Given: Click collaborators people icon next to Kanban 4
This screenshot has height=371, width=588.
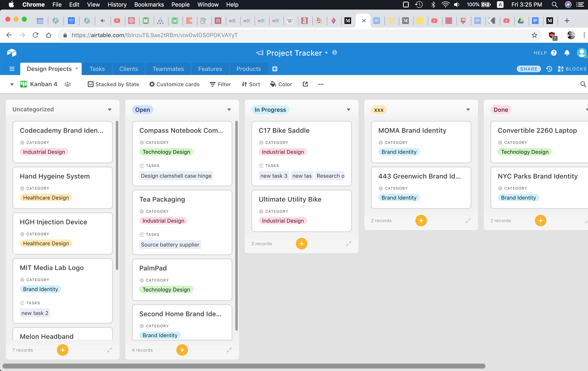Looking at the screenshot, I should point(67,84).
